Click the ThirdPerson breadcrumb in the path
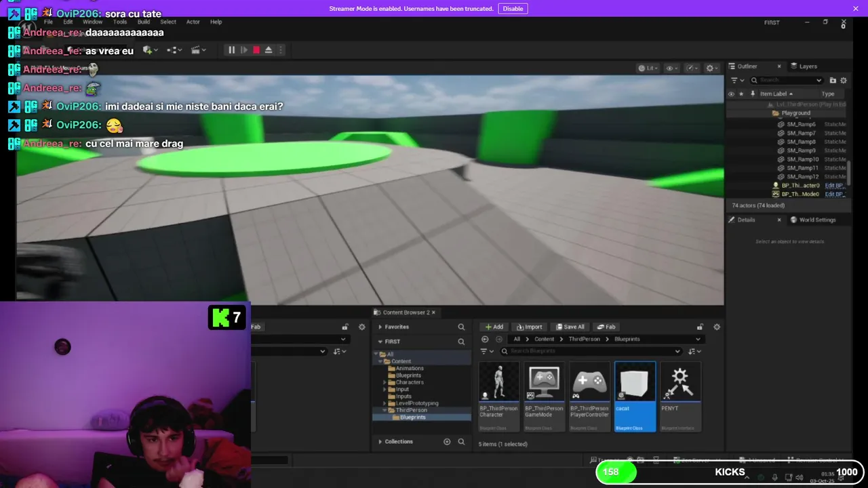 point(583,339)
